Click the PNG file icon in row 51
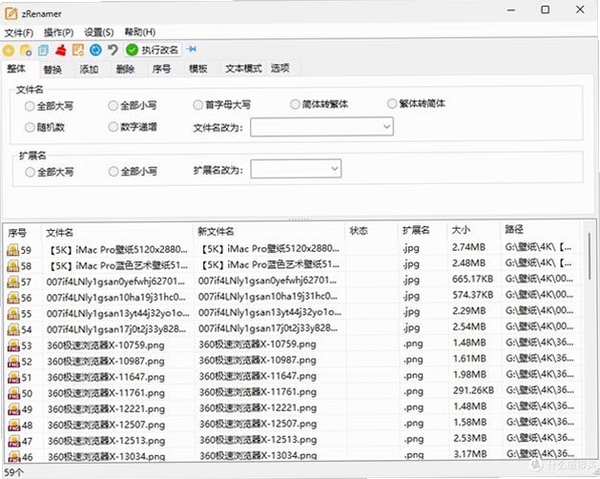This screenshot has width=600, height=479. (13, 378)
